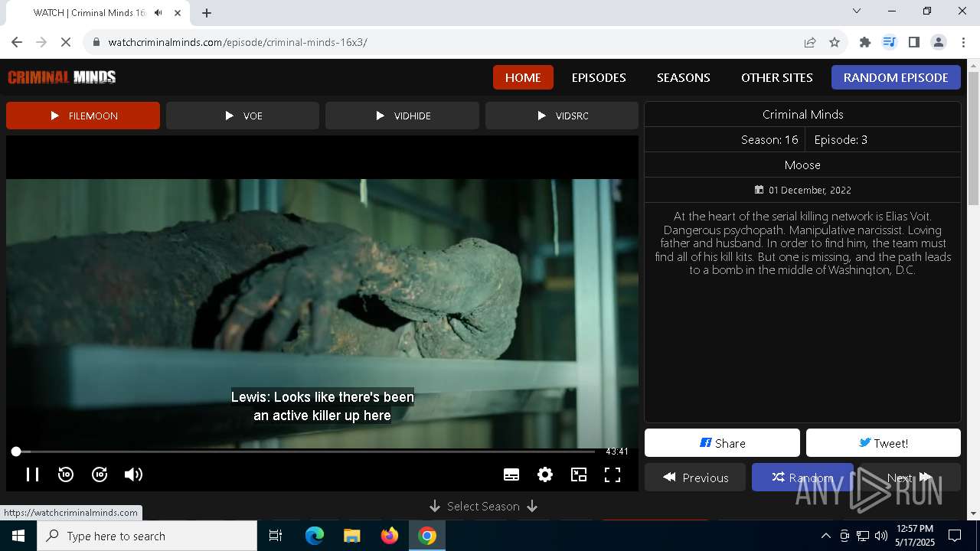Switch to the VIDSRC video source
This screenshot has height=551, width=980.
(562, 116)
